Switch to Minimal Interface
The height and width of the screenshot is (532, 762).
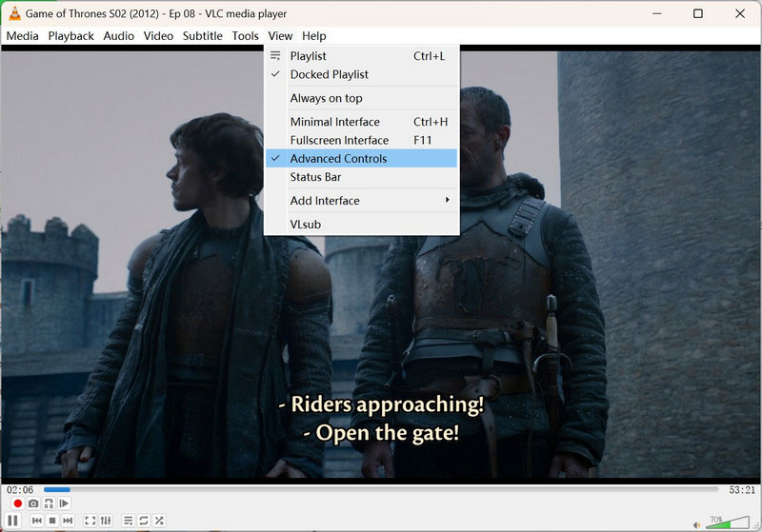[x=362, y=122]
